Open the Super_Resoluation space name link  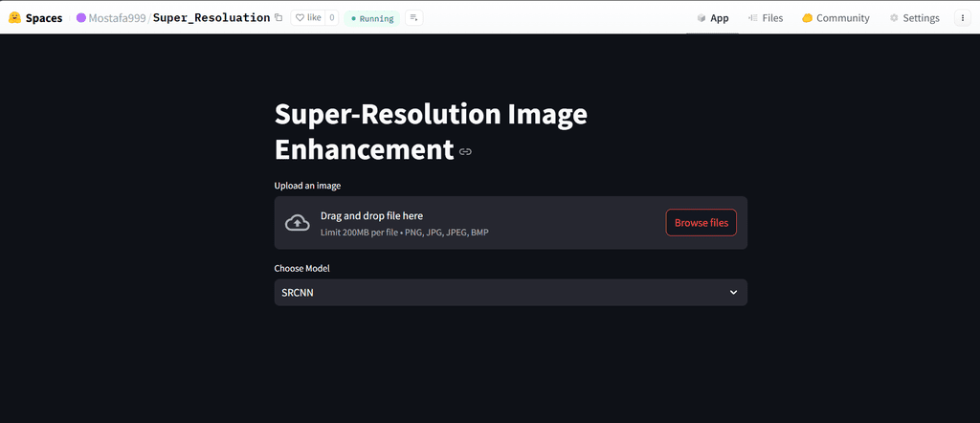212,18
